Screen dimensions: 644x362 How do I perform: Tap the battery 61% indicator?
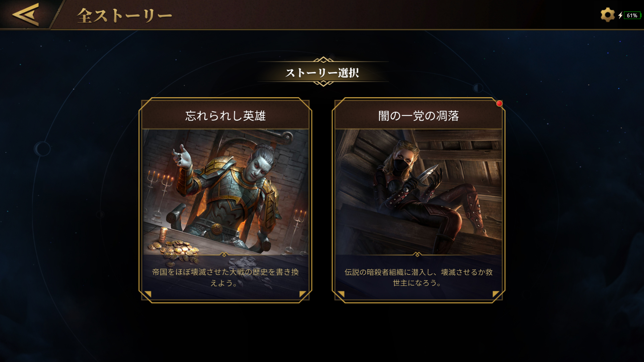[632, 15]
